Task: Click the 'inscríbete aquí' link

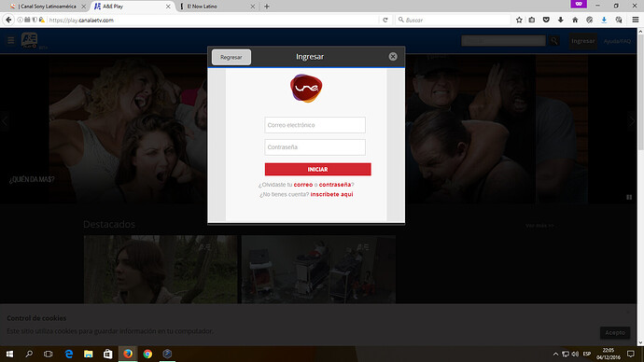Action: (331, 194)
